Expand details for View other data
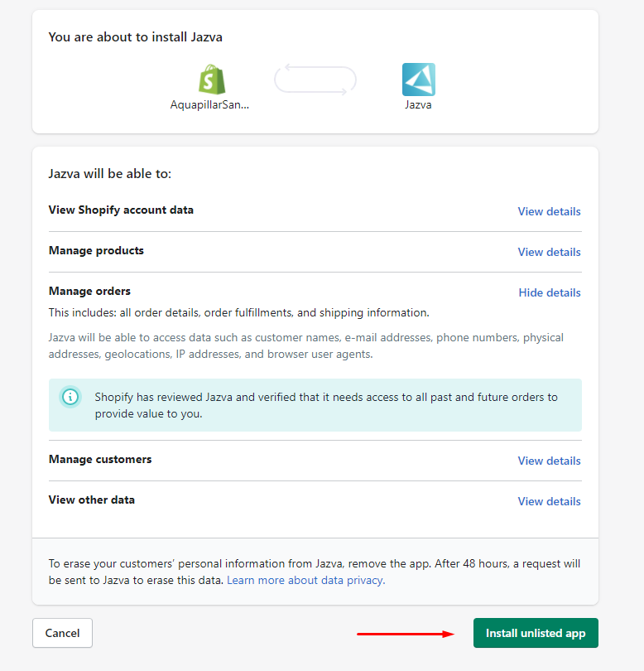Screen dimensions: 644x671 click(x=549, y=501)
